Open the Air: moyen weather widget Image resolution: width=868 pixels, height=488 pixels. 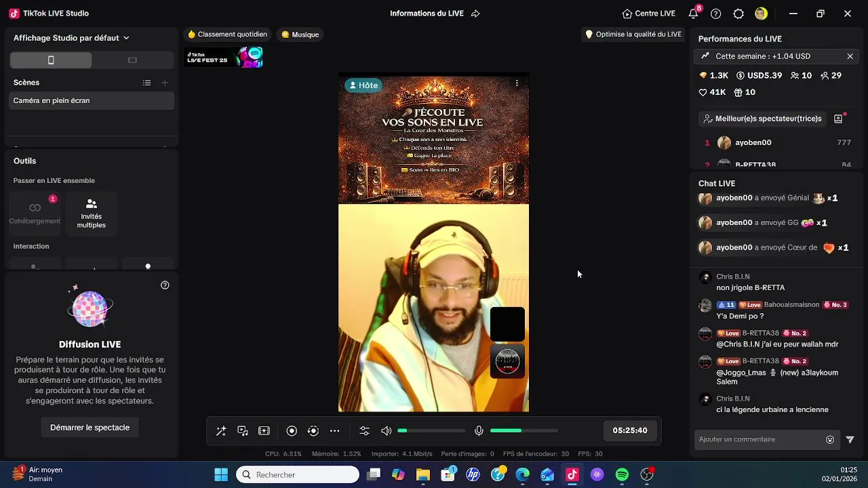(x=38, y=474)
